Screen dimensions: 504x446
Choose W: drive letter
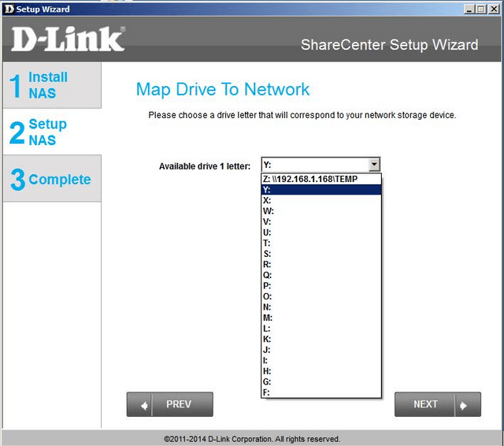(321, 211)
